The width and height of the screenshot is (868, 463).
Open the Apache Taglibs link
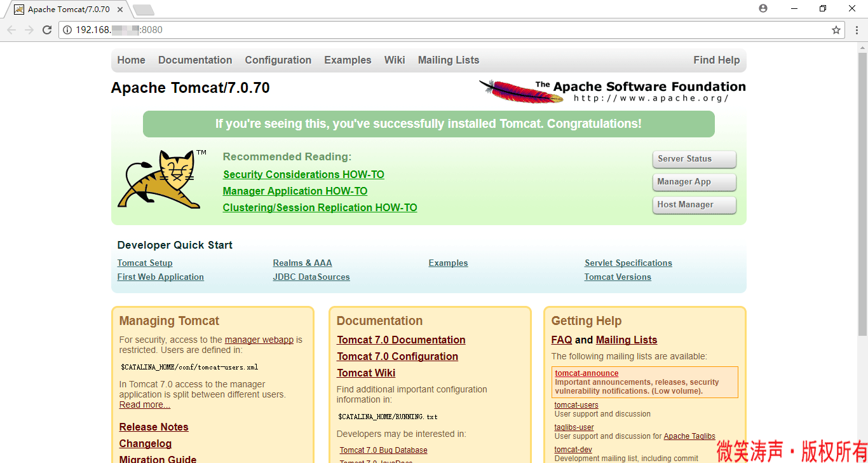click(x=689, y=436)
